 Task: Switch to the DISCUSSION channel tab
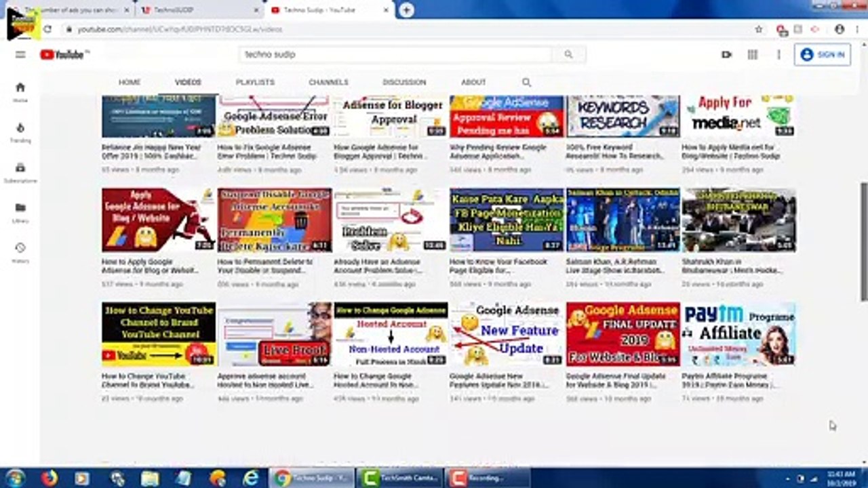tap(404, 82)
